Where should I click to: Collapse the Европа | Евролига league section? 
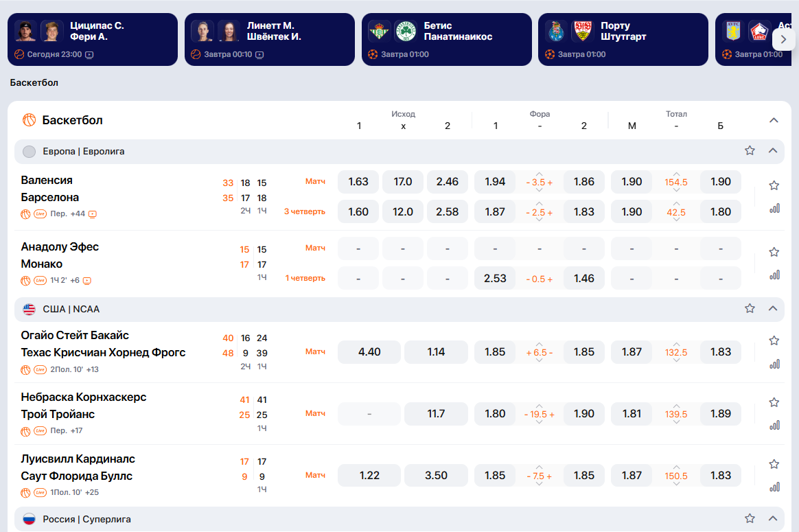(x=774, y=150)
